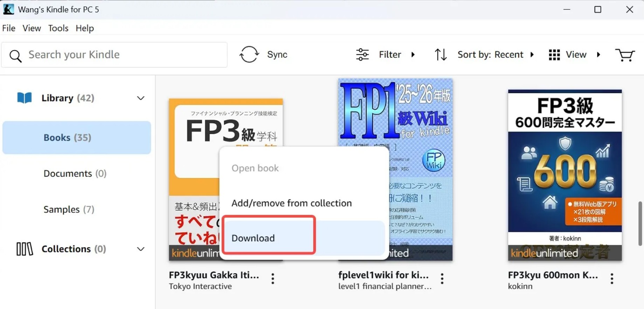644x309 pixels.
Task: Click author kokinn text
Action: click(x=520, y=286)
